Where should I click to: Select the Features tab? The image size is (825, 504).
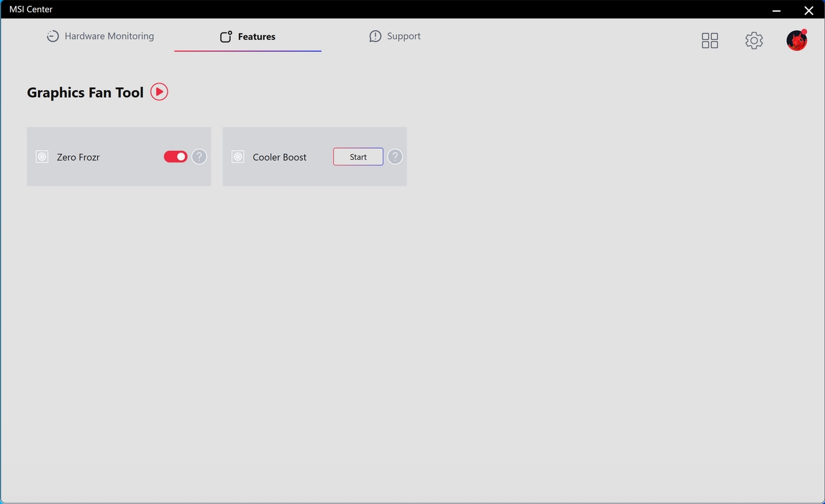[247, 37]
